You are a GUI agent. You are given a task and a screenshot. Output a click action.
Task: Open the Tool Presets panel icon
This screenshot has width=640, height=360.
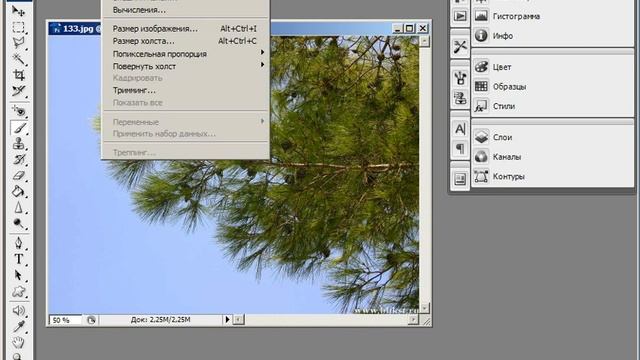coord(460,47)
